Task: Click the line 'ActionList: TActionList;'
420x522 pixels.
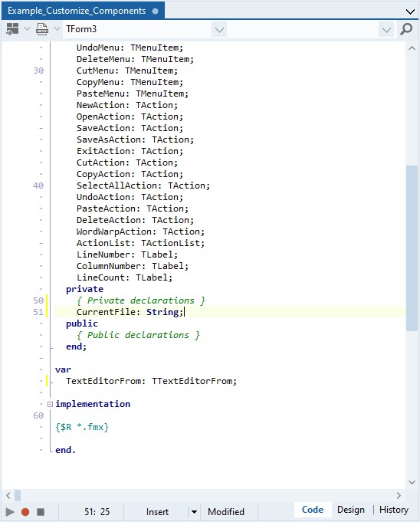Action: 140,243
